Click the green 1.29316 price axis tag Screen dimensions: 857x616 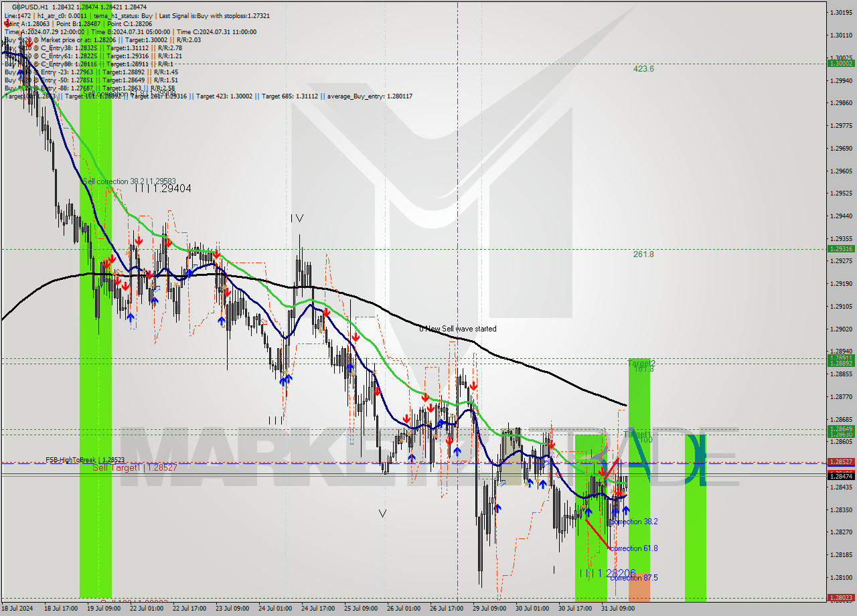tap(841, 248)
